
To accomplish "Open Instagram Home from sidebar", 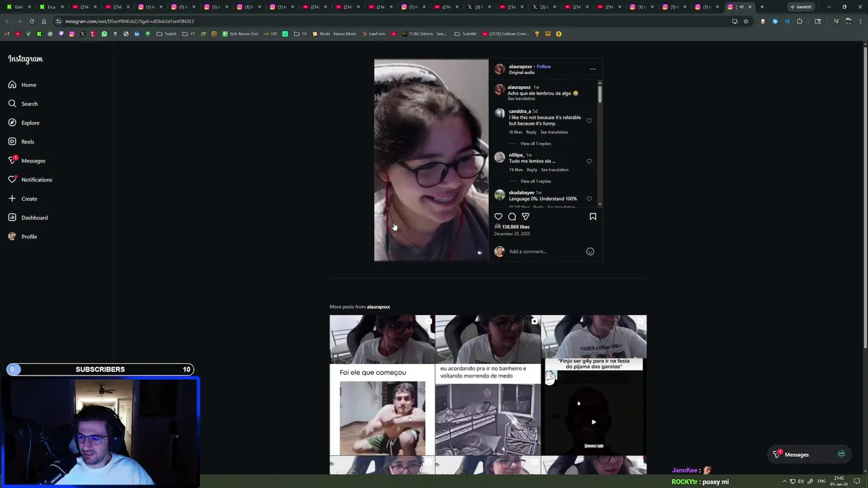I will [x=22, y=85].
